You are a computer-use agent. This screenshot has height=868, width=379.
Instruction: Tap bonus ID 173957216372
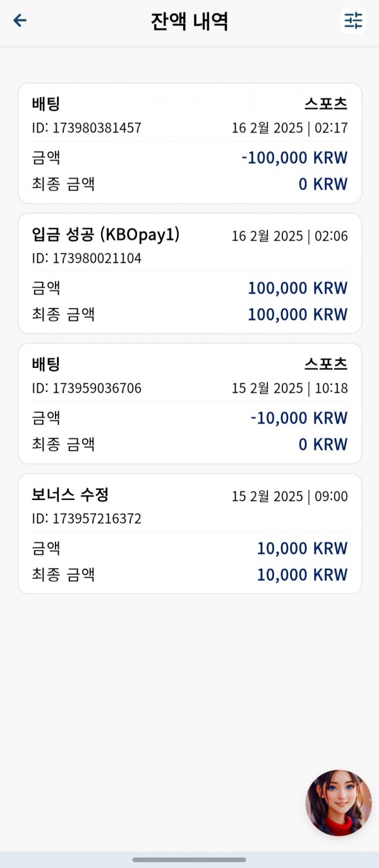[87, 519]
